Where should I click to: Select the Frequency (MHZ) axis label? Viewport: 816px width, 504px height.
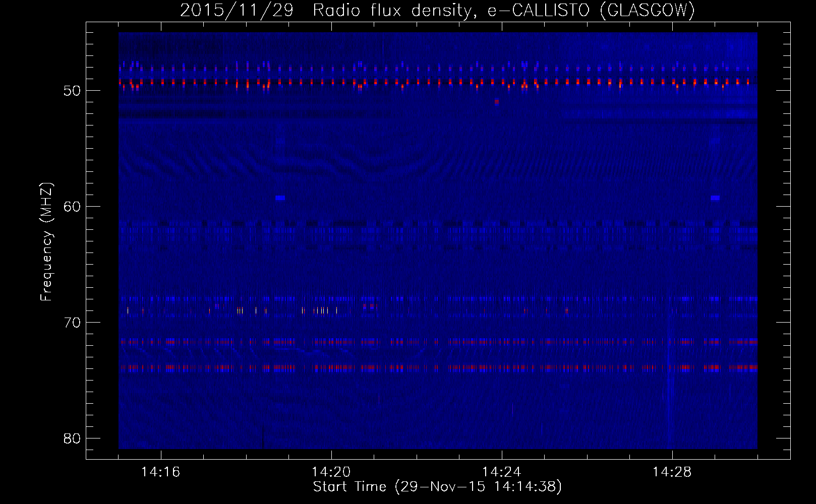[46, 242]
